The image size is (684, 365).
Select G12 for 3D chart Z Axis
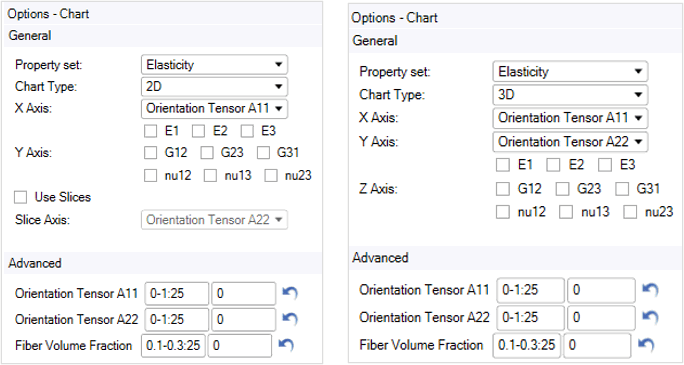(x=503, y=189)
